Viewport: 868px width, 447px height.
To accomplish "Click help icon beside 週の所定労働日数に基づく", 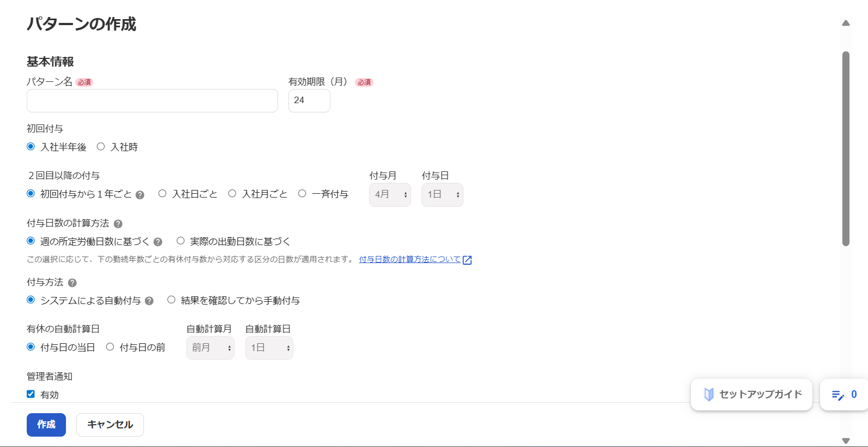I will [158, 242].
